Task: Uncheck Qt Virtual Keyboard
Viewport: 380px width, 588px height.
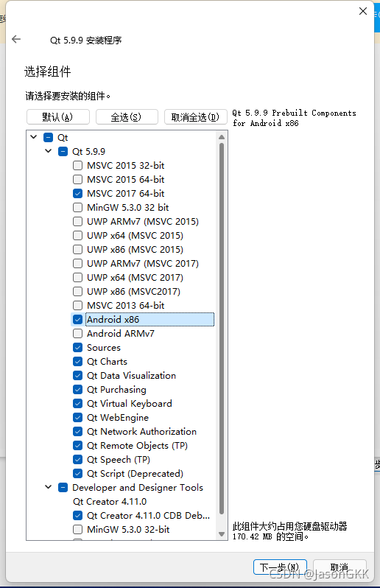Action: coord(77,404)
